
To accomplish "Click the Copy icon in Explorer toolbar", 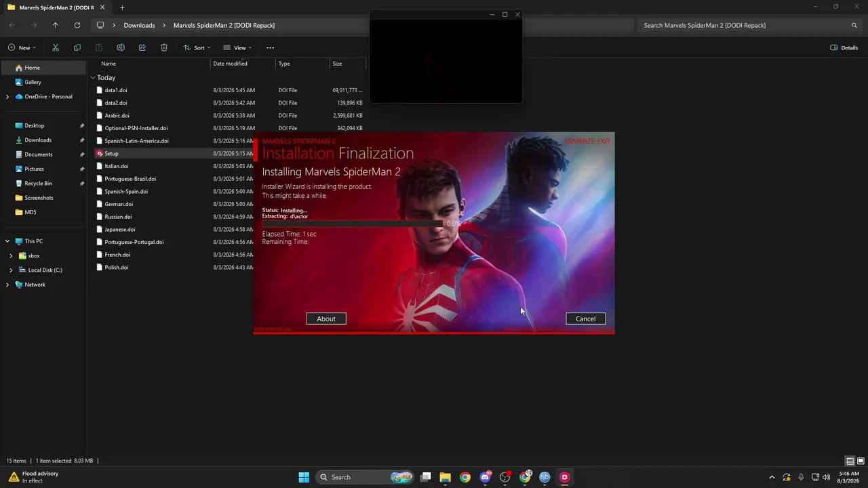I will [77, 47].
